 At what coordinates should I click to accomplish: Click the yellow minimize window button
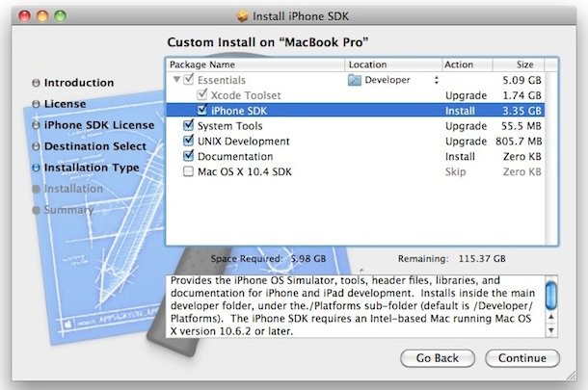[42, 16]
